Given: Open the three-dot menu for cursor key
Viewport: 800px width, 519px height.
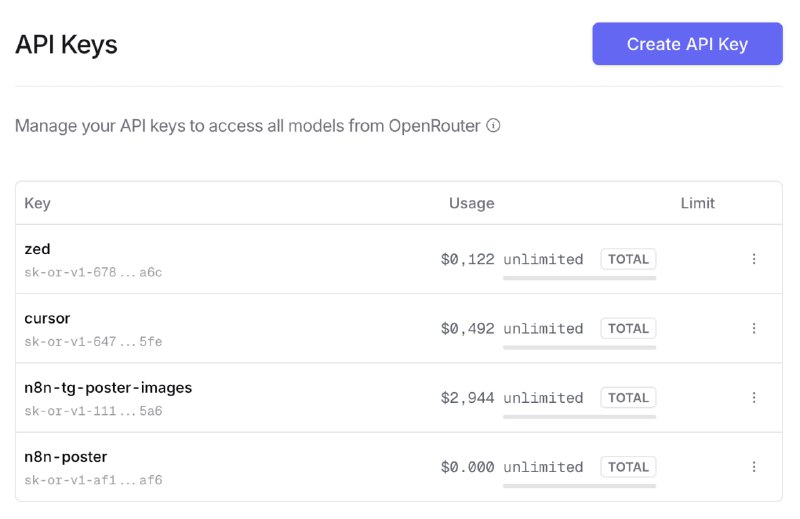Looking at the screenshot, I should pos(754,328).
